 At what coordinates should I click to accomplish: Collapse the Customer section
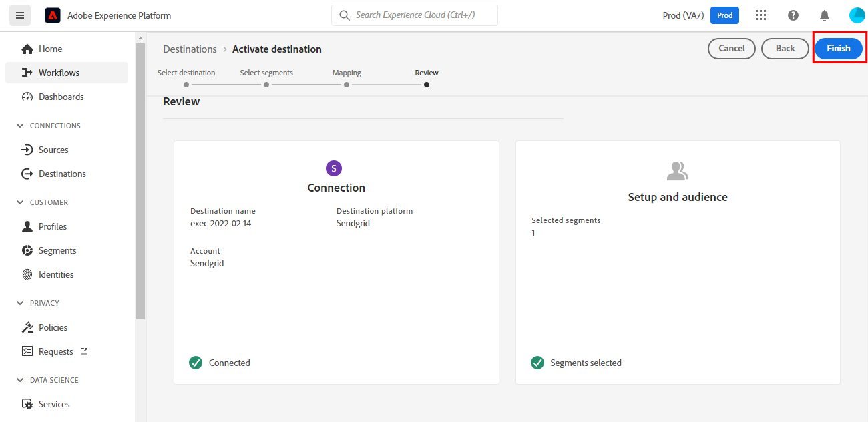[x=19, y=202]
